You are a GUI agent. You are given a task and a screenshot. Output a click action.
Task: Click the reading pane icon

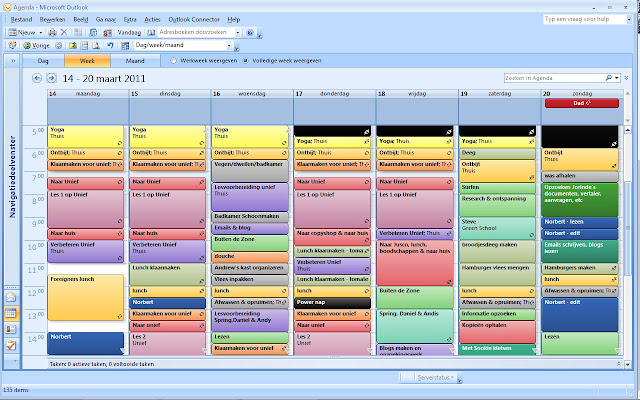click(84, 45)
